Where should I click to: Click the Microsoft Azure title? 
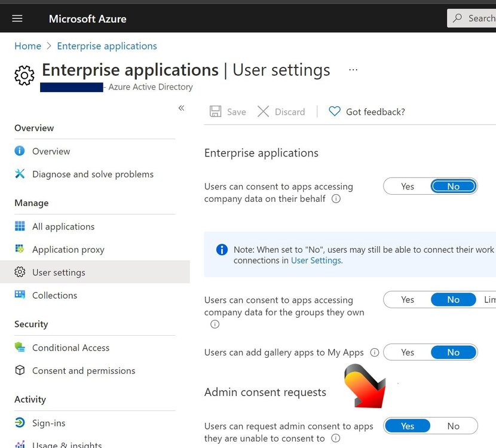tap(88, 19)
